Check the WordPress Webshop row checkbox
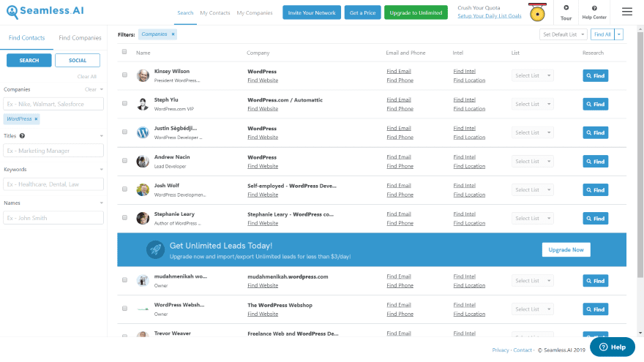644x362 pixels. pos(124,309)
